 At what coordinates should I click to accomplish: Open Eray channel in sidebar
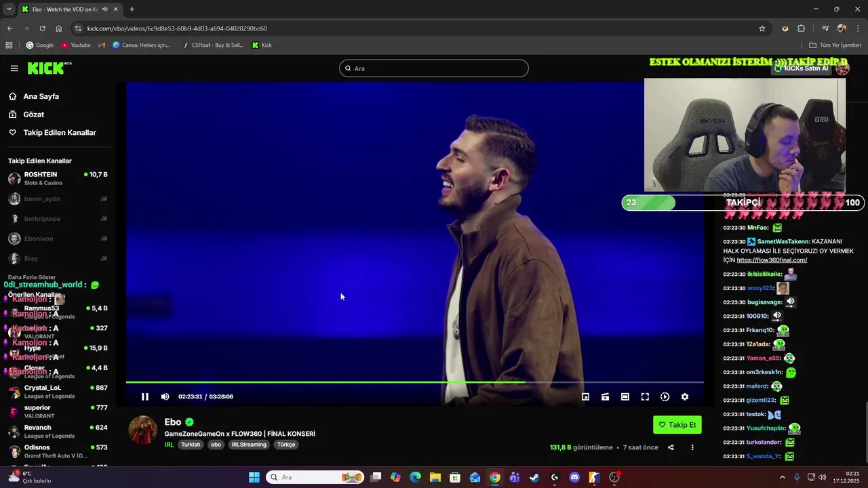[58, 258]
